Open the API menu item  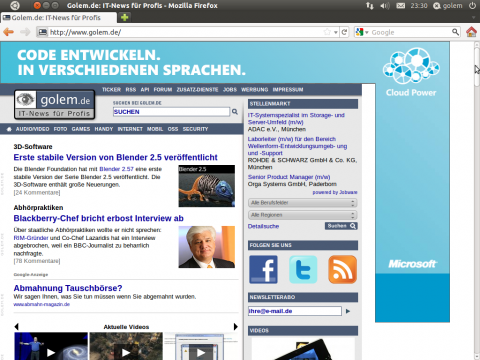click(145, 90)
